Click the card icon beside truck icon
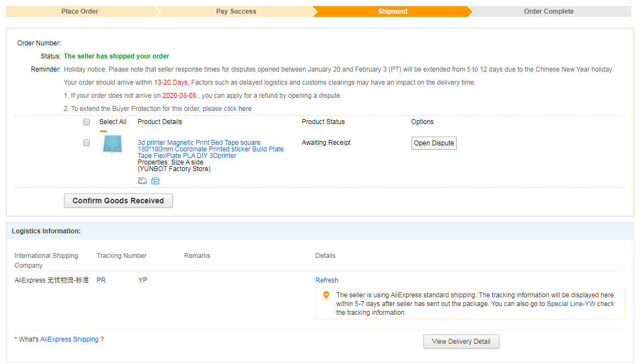Screen dimensions: 639x364 155,181
